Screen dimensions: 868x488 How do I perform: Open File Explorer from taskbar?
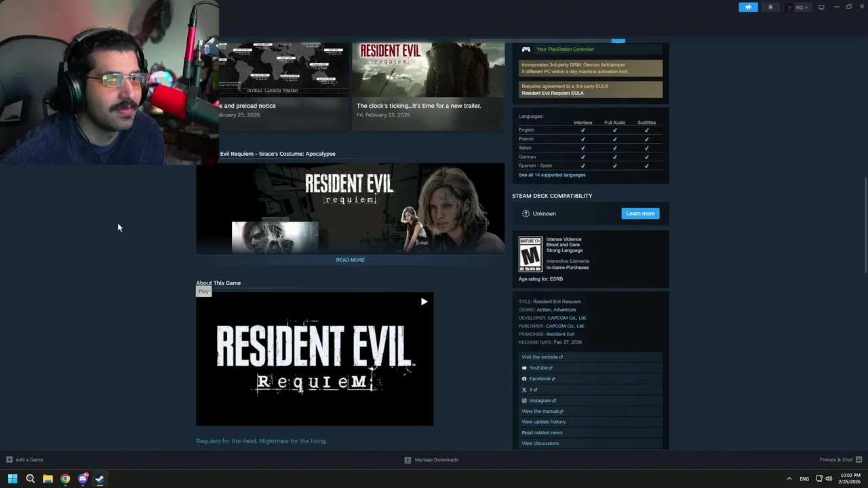click(x=47, y=479)
